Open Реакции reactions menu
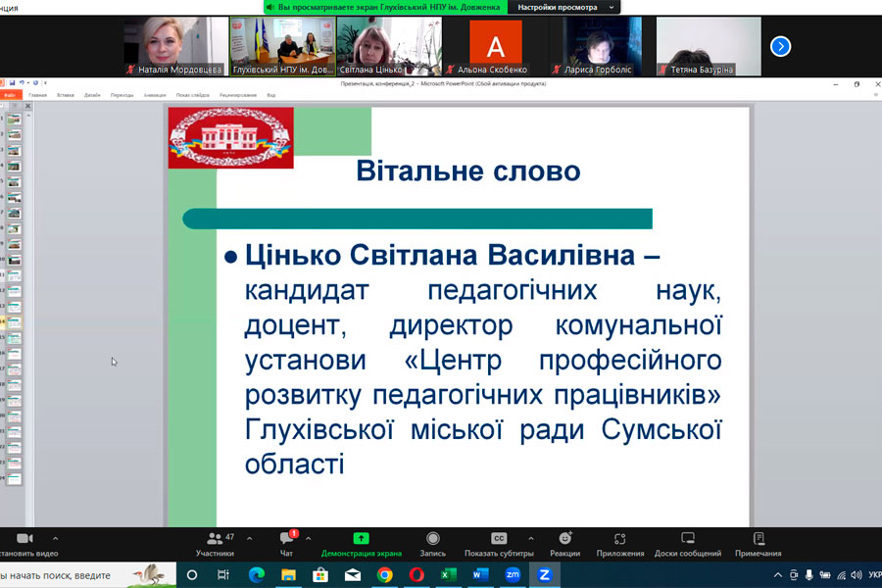882x588 pixels. pyautogui.click(x=564, y=545)
